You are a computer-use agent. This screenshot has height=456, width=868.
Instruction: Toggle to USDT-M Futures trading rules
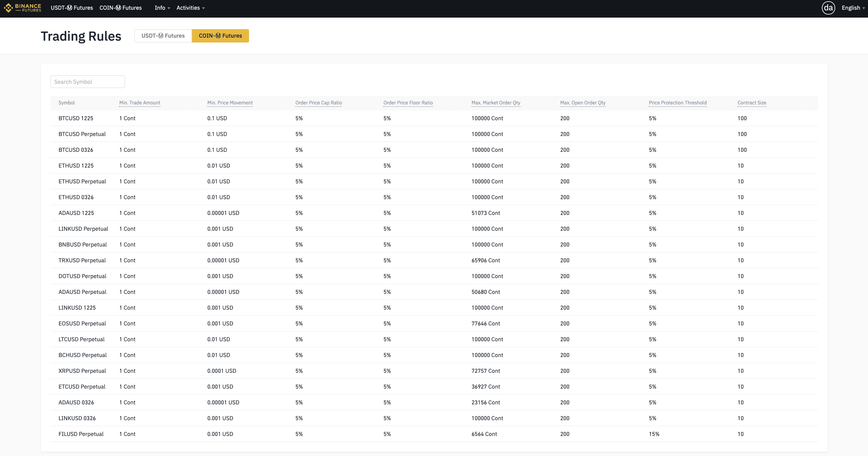pyautogui.click(x=162, y=36)
